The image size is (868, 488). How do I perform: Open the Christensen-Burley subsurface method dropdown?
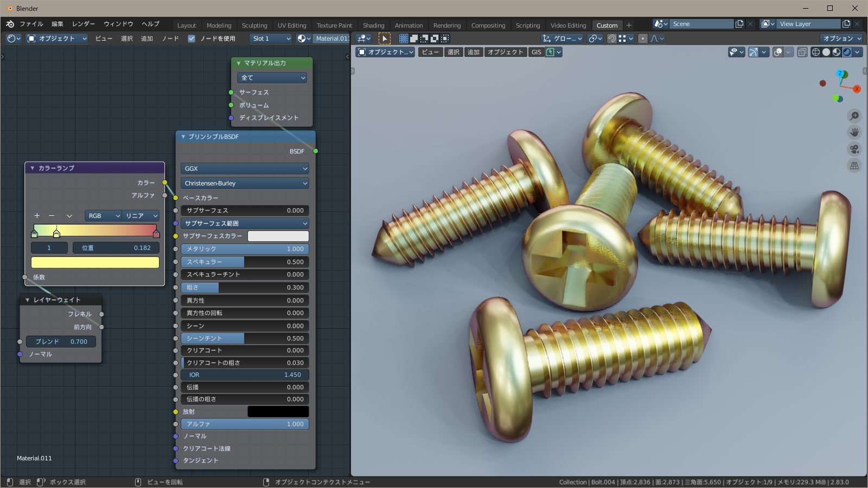point(245,183)
